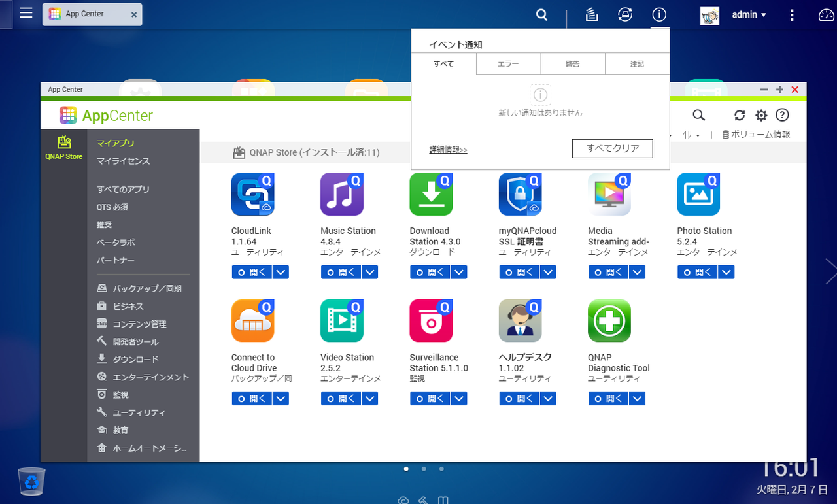Expand the myQNAPcloud SSL action dropdown
Screen dimensions: 837x504
pyautogui.click(x=548, y=272)
